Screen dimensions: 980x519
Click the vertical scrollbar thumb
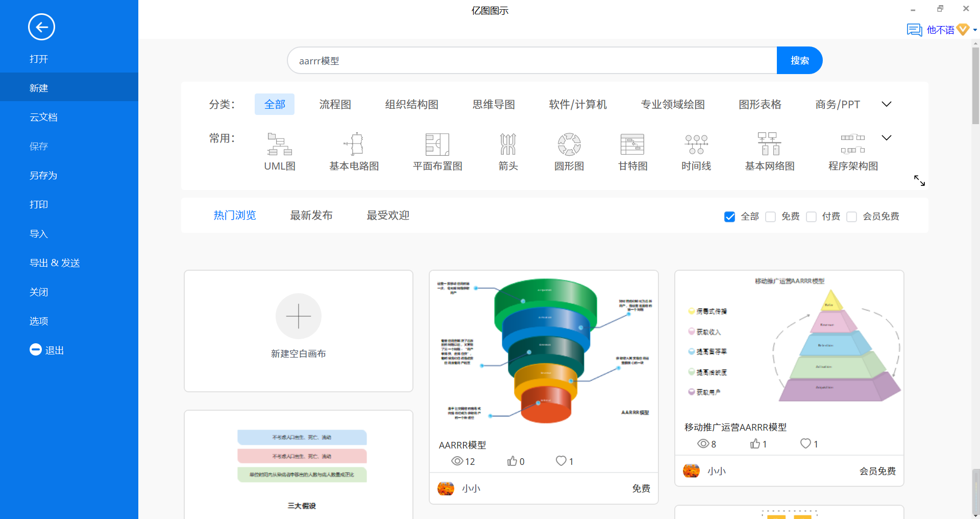coord(975,86)
